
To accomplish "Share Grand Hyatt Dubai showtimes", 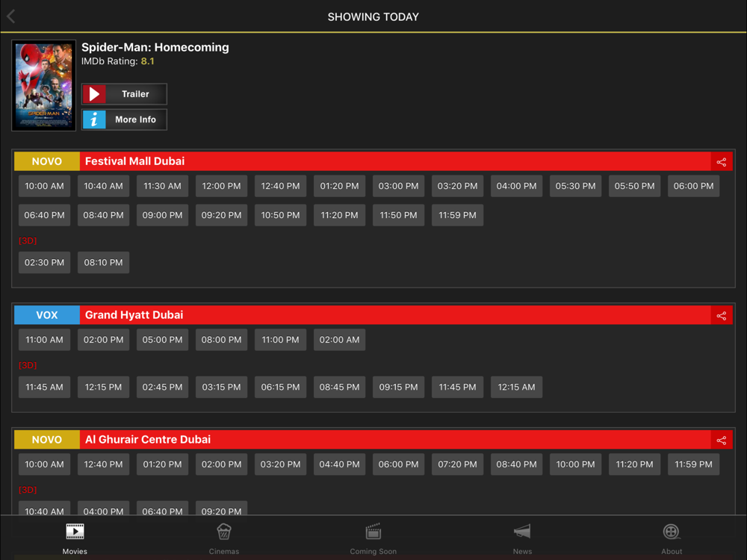I will tap(721, 315).
